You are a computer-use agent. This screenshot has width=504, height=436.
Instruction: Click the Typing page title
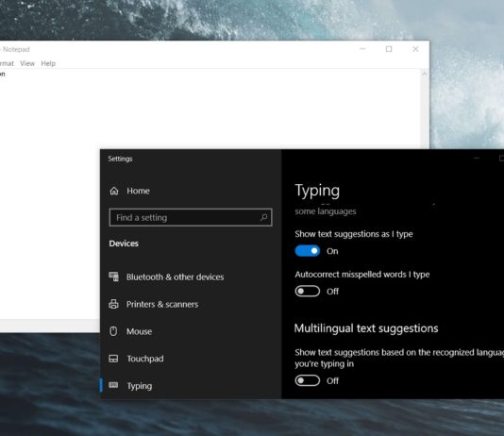pos(317,191)
